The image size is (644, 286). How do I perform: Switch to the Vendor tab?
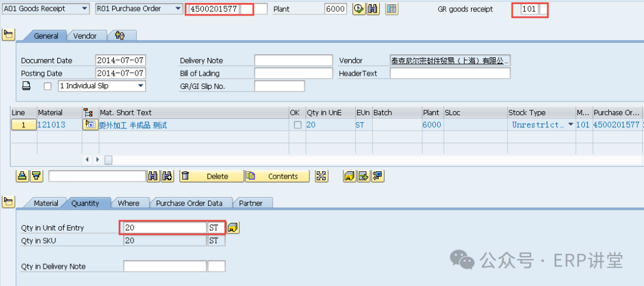pos(85,36)
